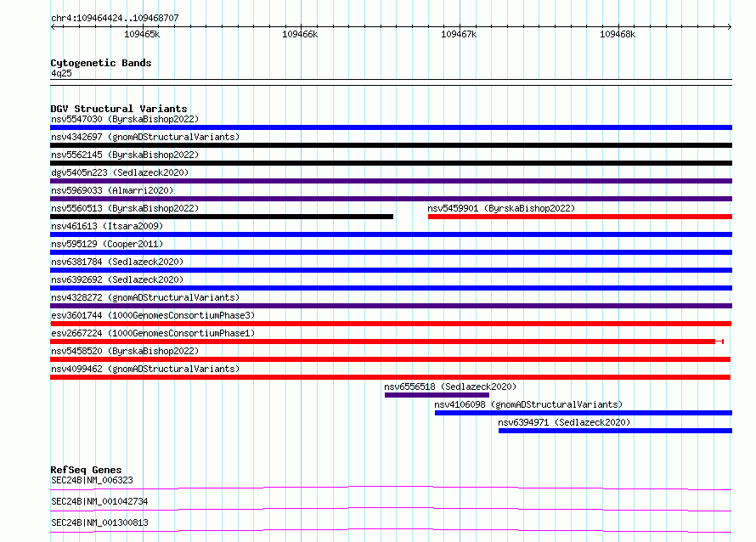Image resolution: width=756 pixels, height=542 pixels.
Task: Open nsv461613 (Itsara2009) label
Action: pyautogui.click(x=107, y=226)
